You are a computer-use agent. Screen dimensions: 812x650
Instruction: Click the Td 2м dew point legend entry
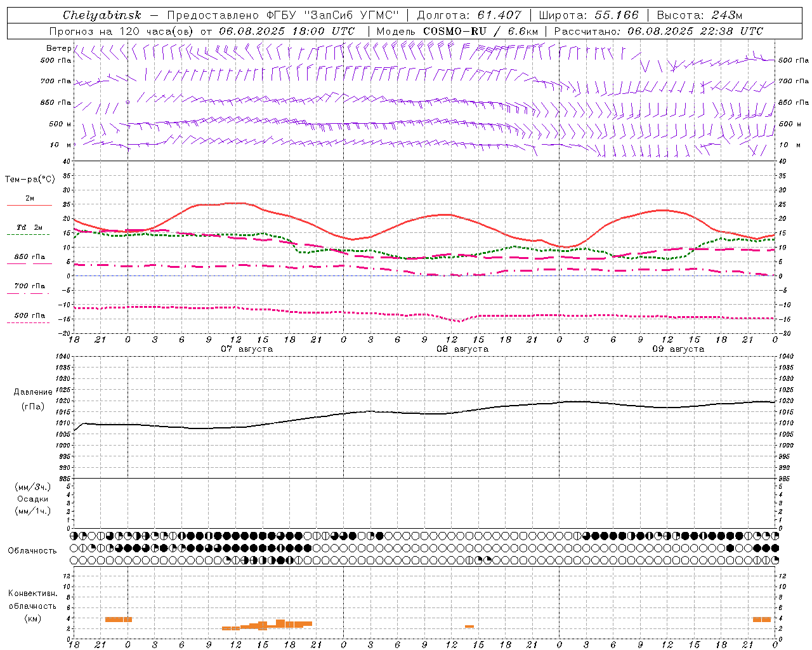tap(29, 227)
